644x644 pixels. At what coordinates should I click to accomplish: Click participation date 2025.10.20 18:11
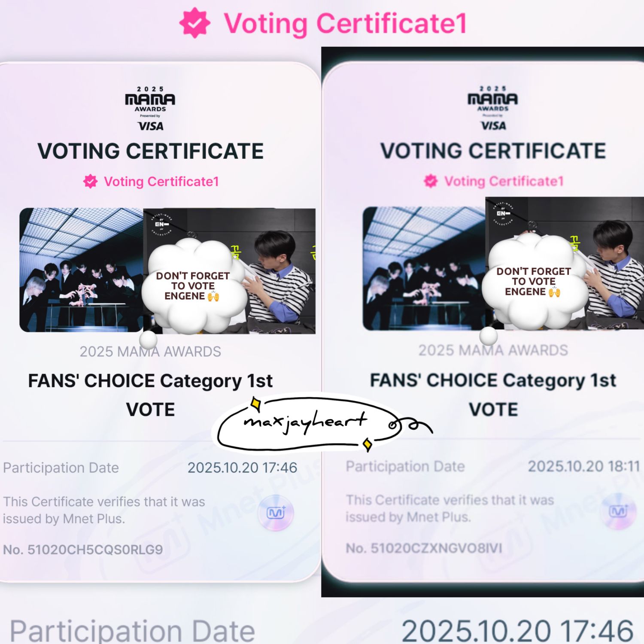[x=584, y=466]
